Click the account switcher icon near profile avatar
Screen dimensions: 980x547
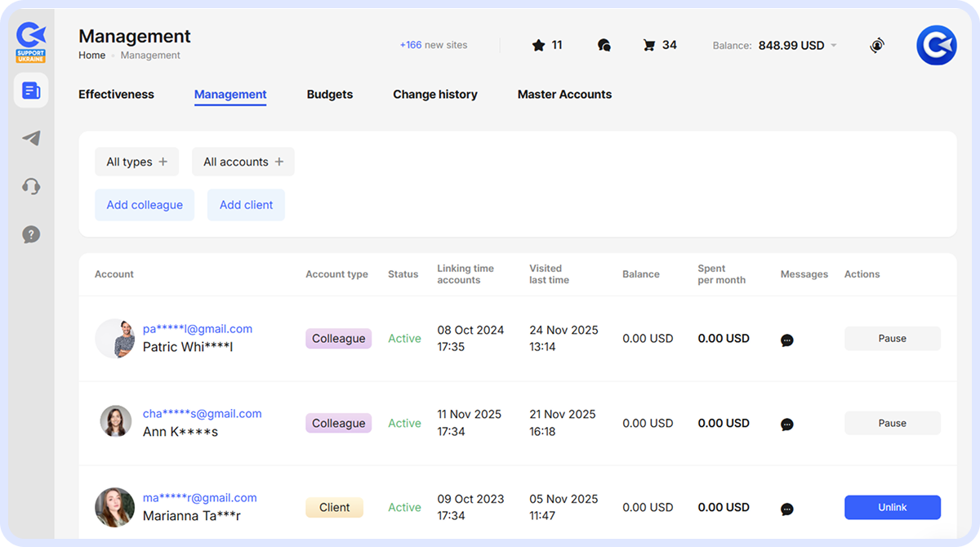click(x=877, y=45)
